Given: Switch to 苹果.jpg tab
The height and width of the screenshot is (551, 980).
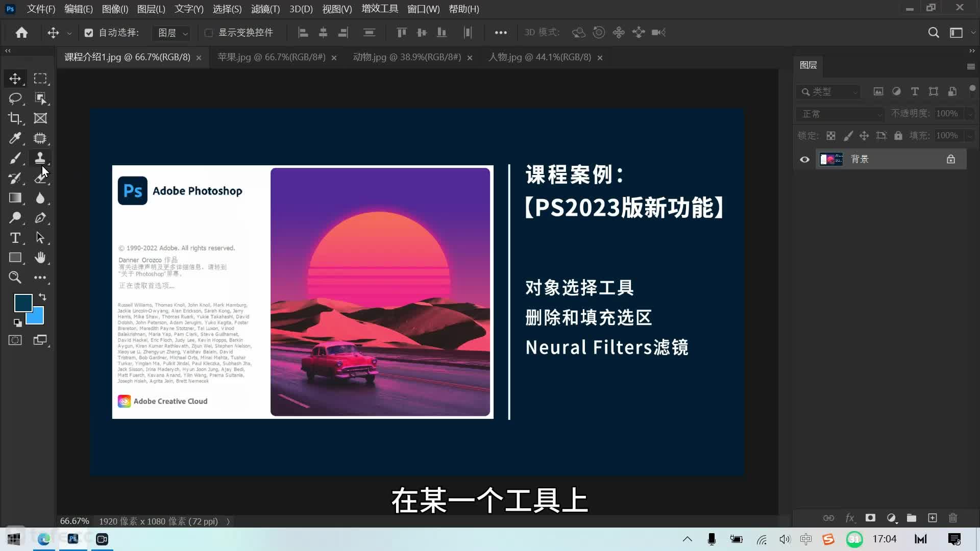Looking at the screenshot, I should [271, 57].
